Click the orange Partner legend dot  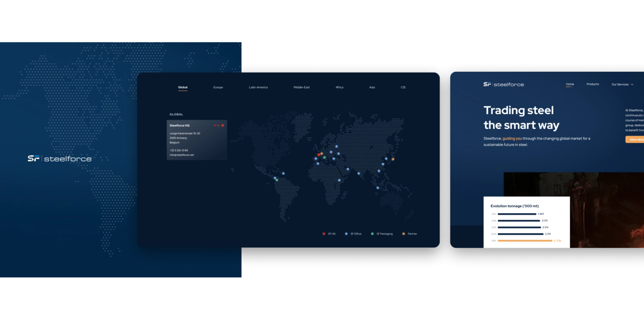(404, 234)
